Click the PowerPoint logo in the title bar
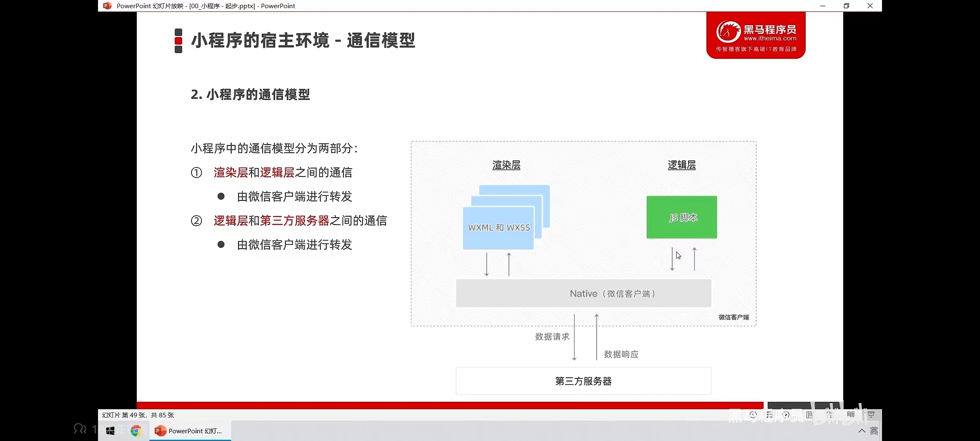The image size is (980, 441). (x=107, y=6)
